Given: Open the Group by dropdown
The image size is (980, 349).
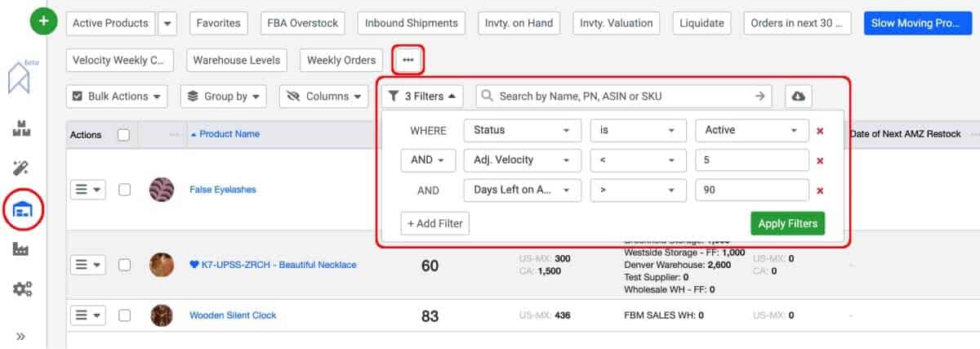Looking at the screenshot, I should click(224, 96).
